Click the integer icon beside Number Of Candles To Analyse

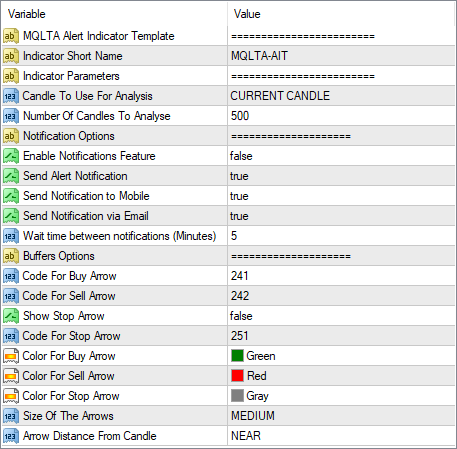[x=11, y=116]
